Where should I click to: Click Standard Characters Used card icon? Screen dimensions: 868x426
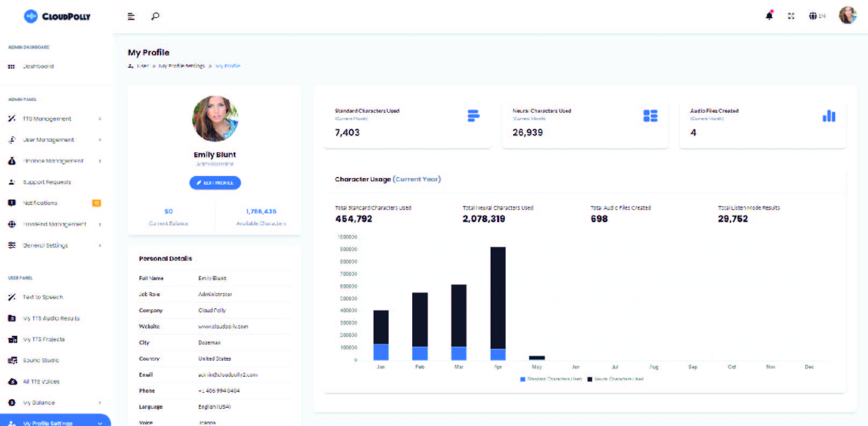pyautogui.click(x=473, y=116)
